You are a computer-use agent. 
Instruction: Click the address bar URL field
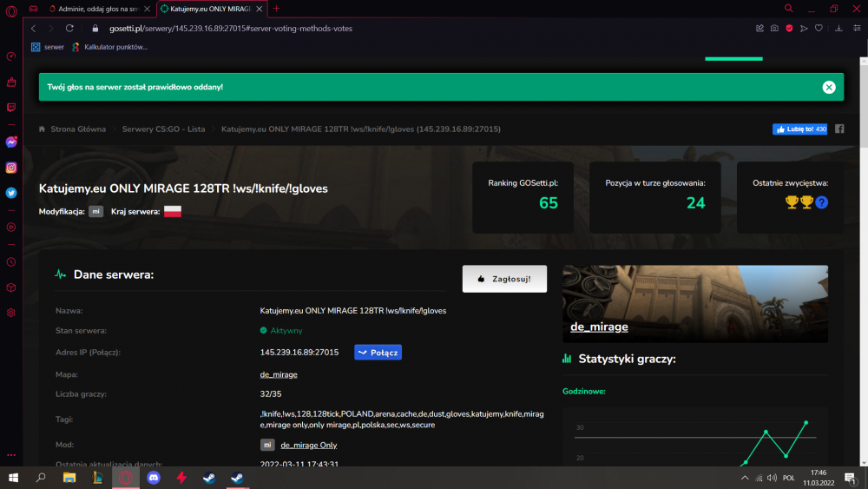(x=231, y=29)
